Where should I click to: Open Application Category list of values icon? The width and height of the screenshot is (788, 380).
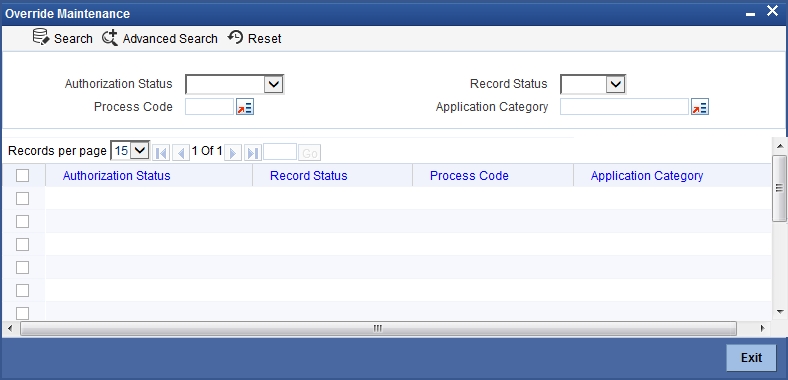pyautogui.click(x=700, y=107)
